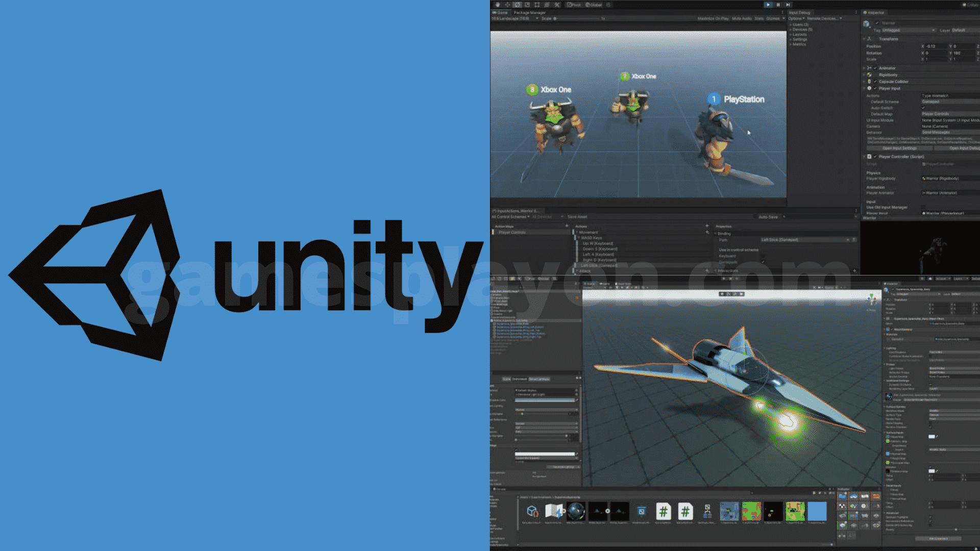Image resolution: width=980 pixels, height=551 pixels.
Task: Collapse the WASD Keys action binding group
Action: (579, 238)
